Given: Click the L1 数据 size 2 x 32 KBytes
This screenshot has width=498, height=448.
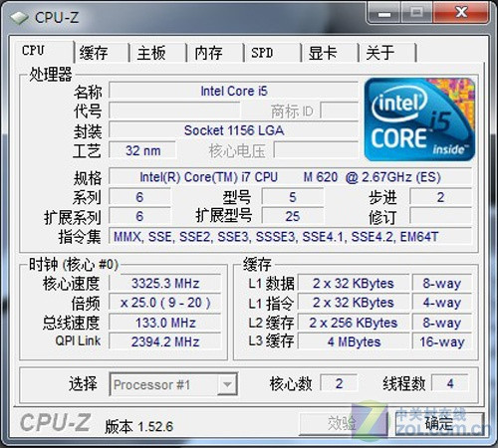Looking at the screenshot, I should pos(354,284).
